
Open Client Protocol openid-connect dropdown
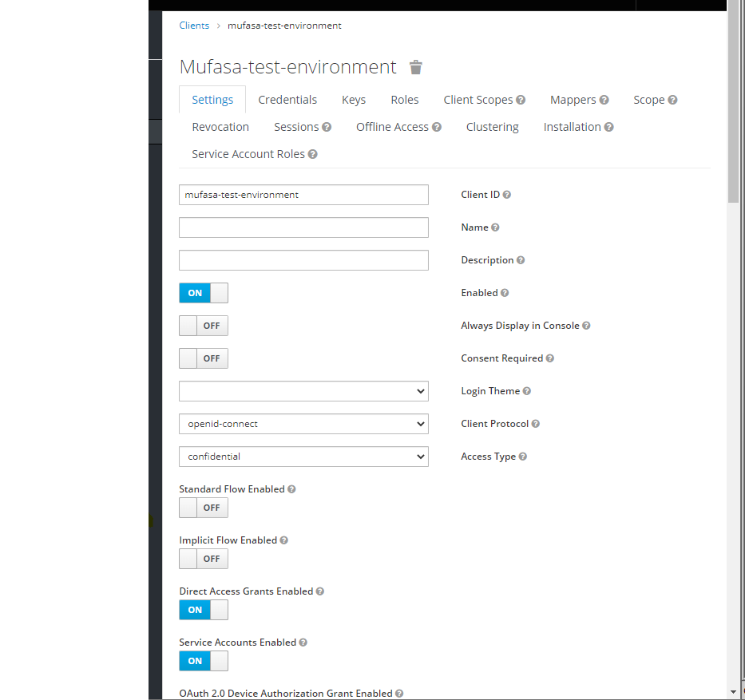click(303, 424)
